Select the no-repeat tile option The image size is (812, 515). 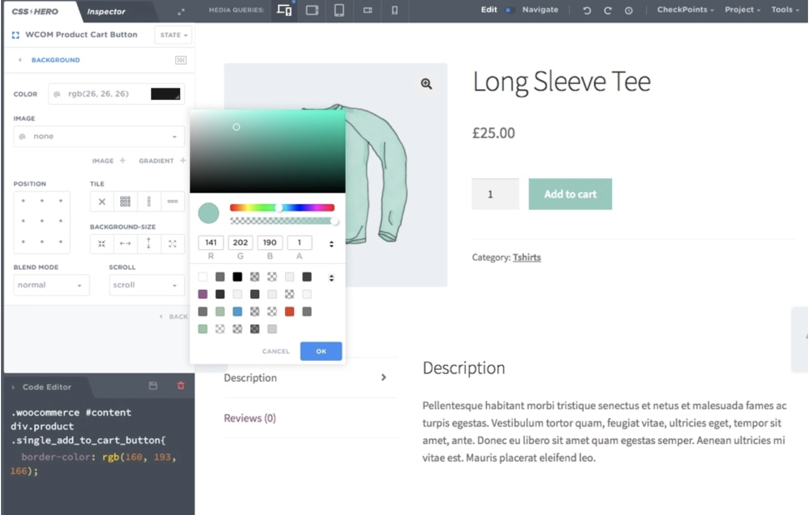click(102, 202)
